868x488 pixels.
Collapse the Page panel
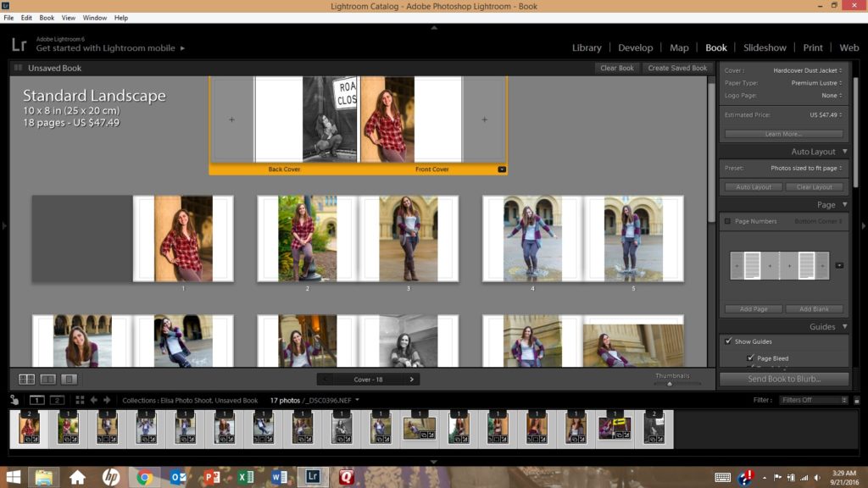tap(845, 204)
